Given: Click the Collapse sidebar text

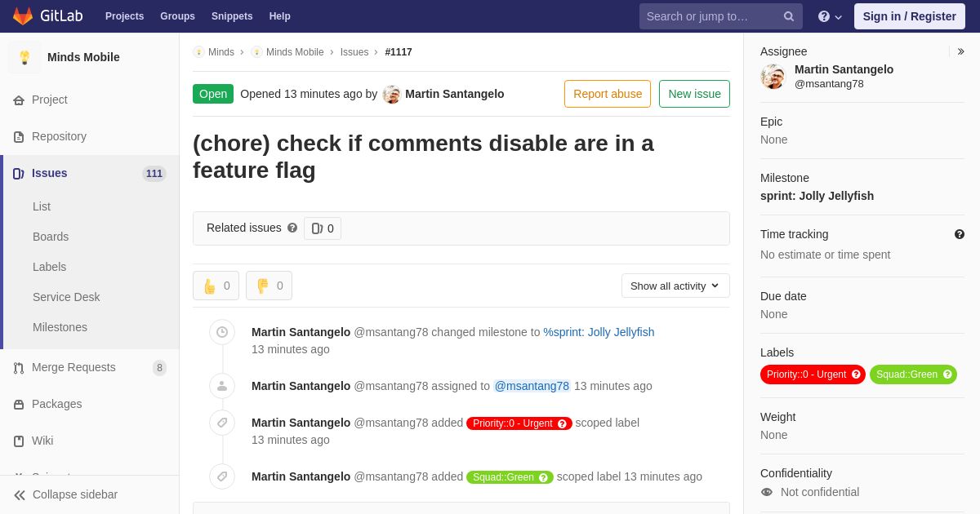Looking at the screenshot, I should pyautogui.click(x=75, y=494).
